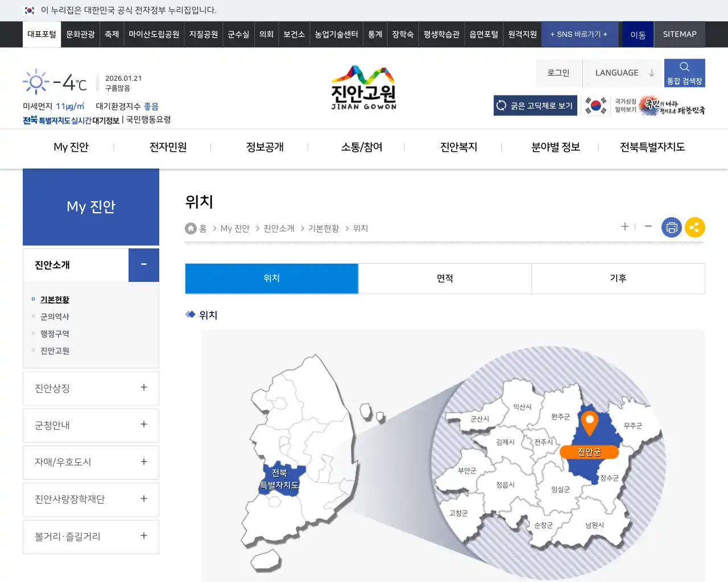Toggle bold Gothic font with 굵은 고딕체로 보기
This screenshot has height=582, width=728.
click(535, 105)
